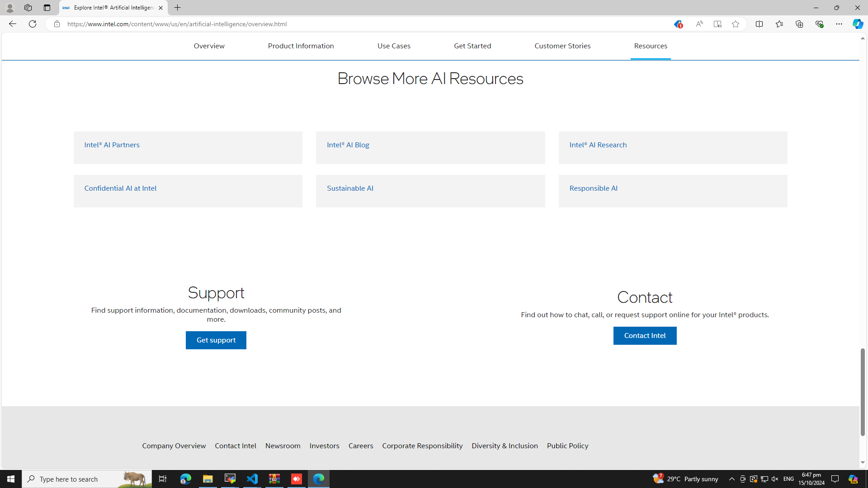Visit the Newsroom footer link
Screen dimensions: 868x488
283,446
